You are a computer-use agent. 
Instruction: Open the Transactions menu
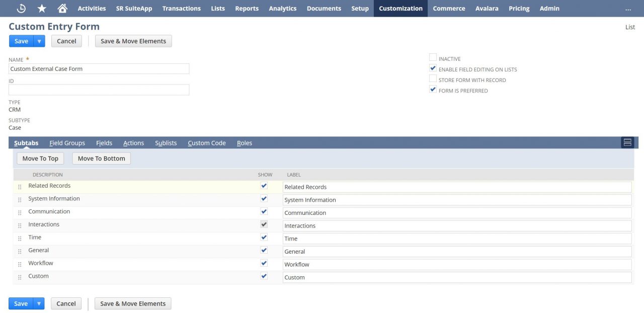181,8
